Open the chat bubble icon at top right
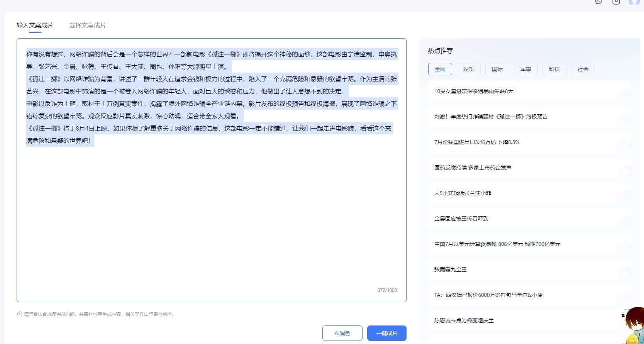 click(598, 2)
